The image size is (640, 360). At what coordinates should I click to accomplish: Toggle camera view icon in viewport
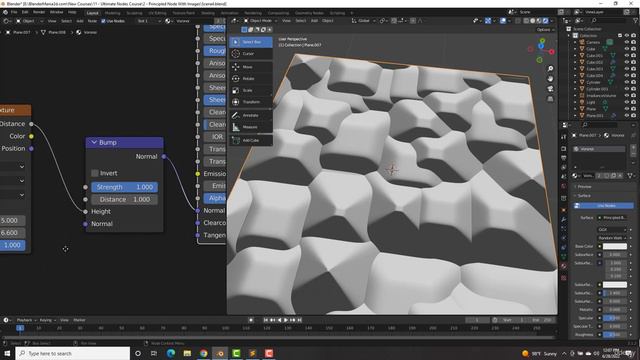click(550, 89)
